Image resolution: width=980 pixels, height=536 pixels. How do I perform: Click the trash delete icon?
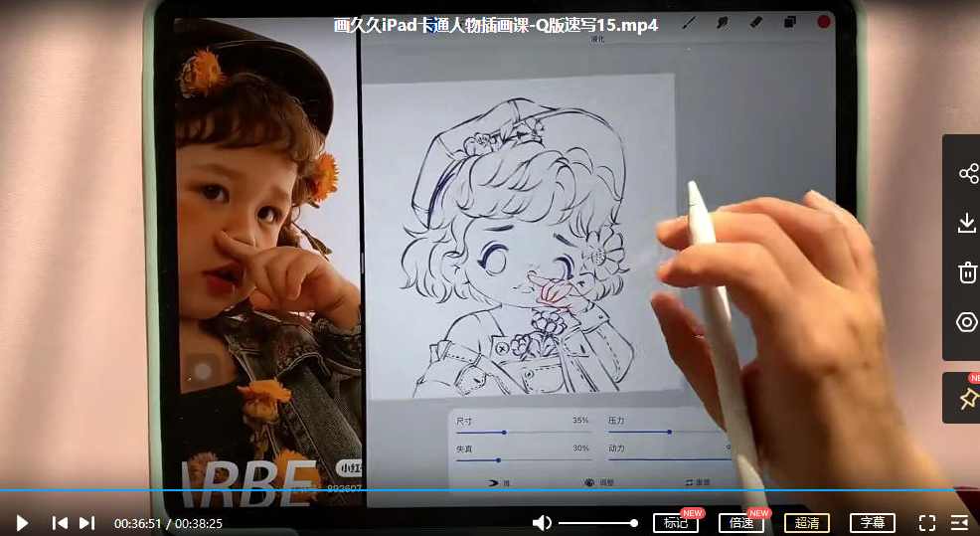pyautogui.click(x=967, y=272)
